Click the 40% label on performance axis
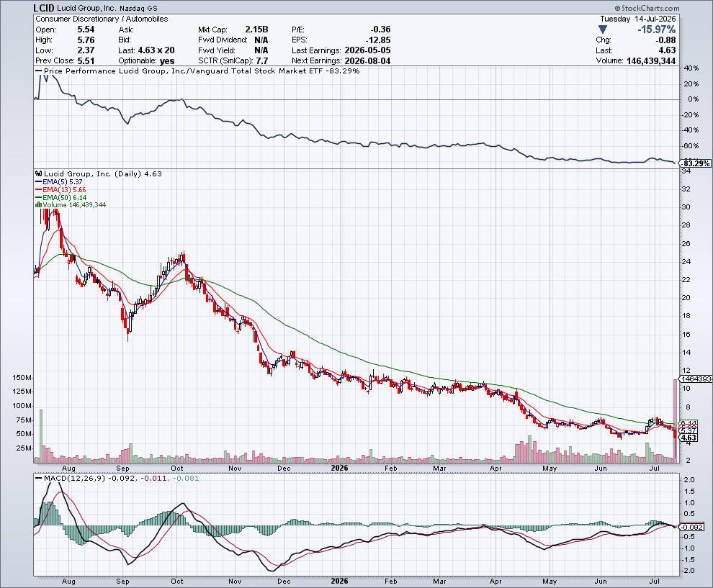 (x=691, y=68)
